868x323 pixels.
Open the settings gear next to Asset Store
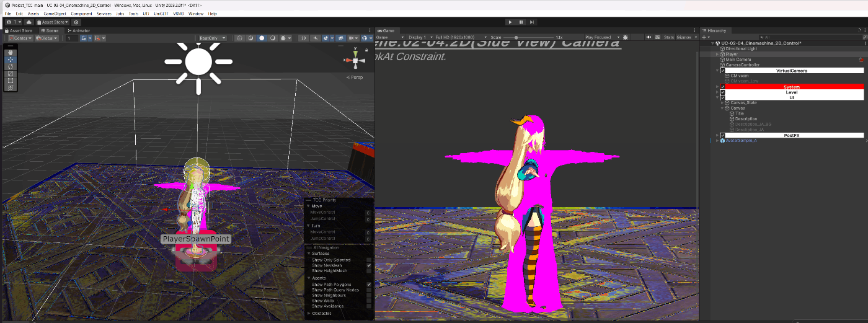point(76,22)
